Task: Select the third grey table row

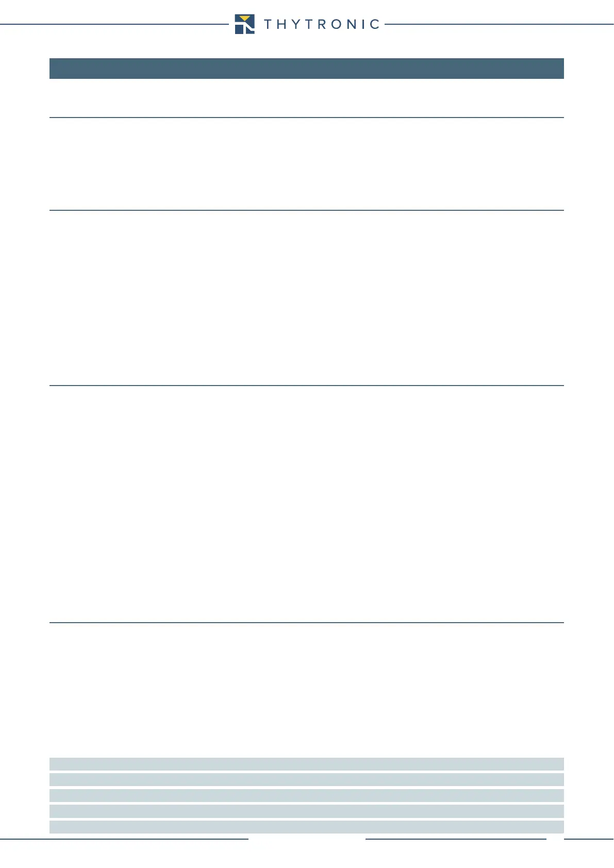Action: coord(306,795)
